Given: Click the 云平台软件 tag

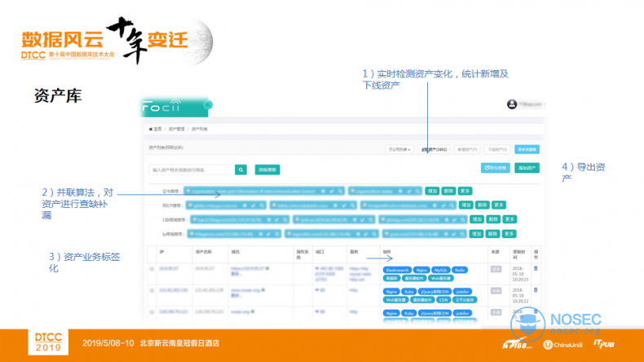Looking at the screenshot, I should (x=465, y=300).
